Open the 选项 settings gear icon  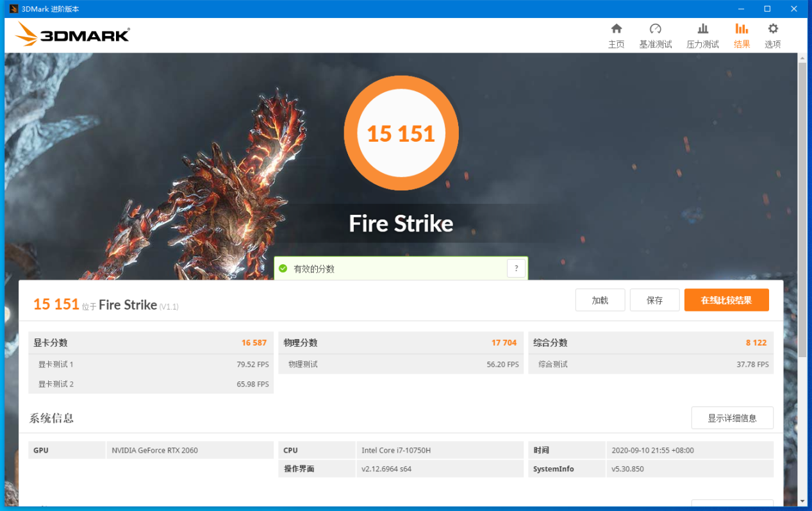[x=773, y=29]
